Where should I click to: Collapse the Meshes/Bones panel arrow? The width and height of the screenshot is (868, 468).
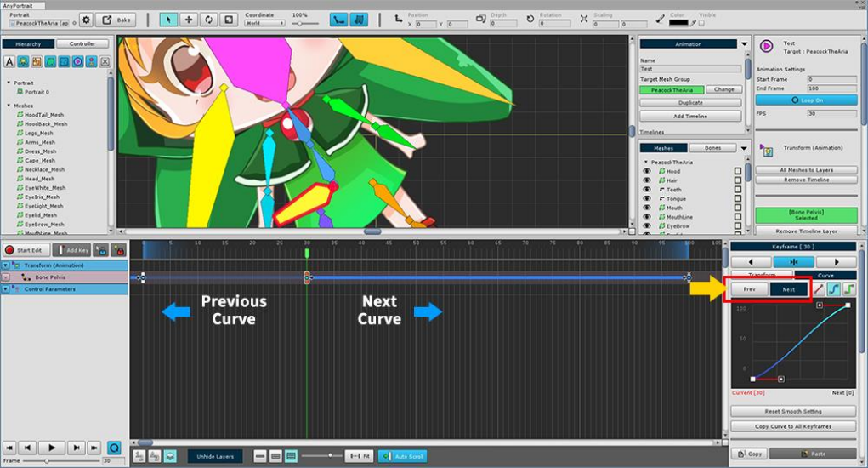pyautogui.click(x=744, y=148)
